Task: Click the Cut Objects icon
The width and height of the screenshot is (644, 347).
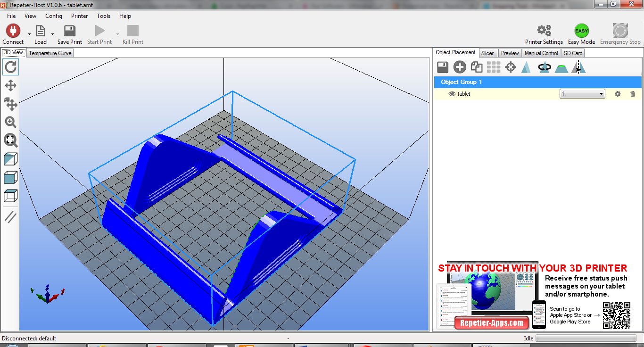Action: pyautogui.click(x=561, y=68)
